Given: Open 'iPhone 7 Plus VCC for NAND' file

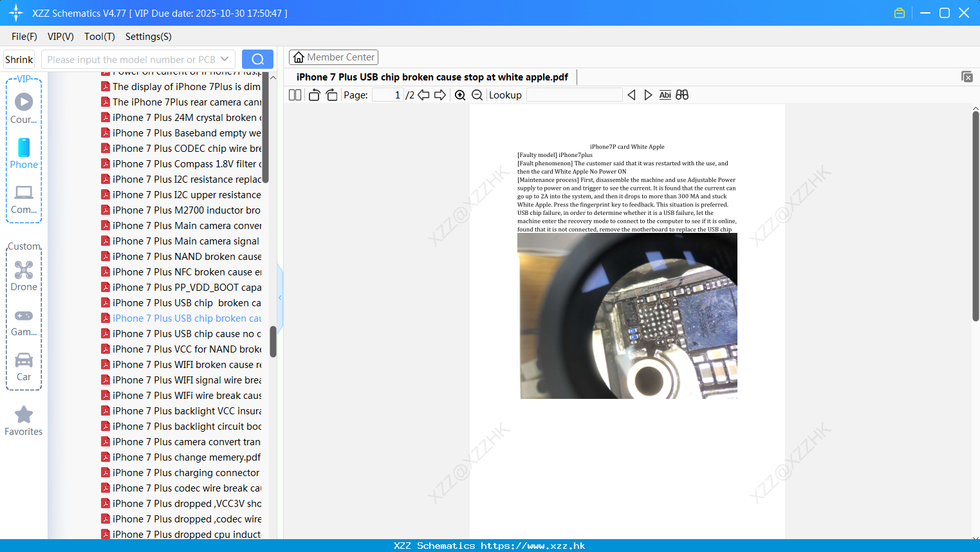Looking at the screenshot, I should [181, 349].
